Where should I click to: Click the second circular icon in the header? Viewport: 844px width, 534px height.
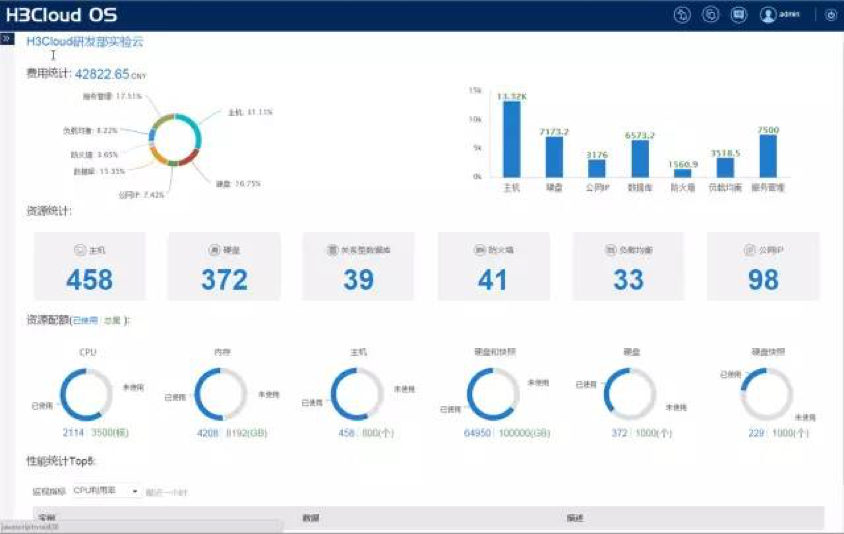[710, 15]
